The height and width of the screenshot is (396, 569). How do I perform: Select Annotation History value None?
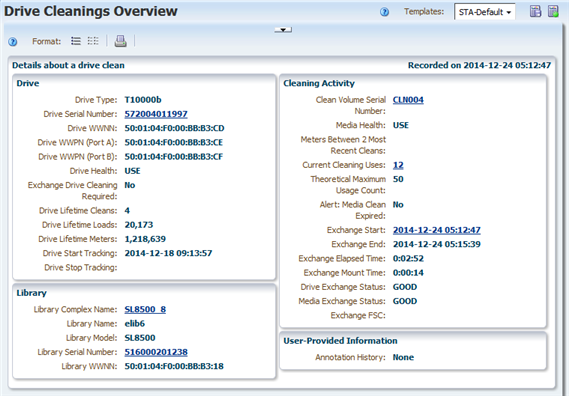click(x=403, y=357)
